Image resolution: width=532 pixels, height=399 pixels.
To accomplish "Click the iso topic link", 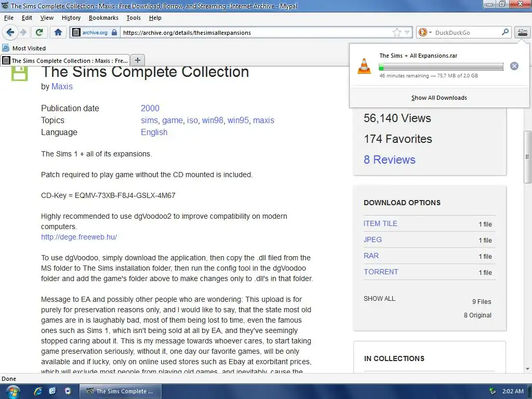I will pos(192,120).
